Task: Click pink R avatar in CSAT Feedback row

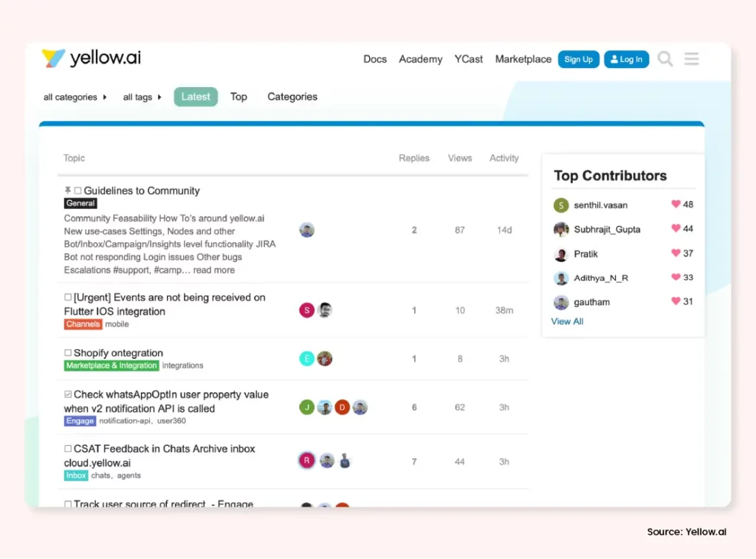Action: [306, 461]
